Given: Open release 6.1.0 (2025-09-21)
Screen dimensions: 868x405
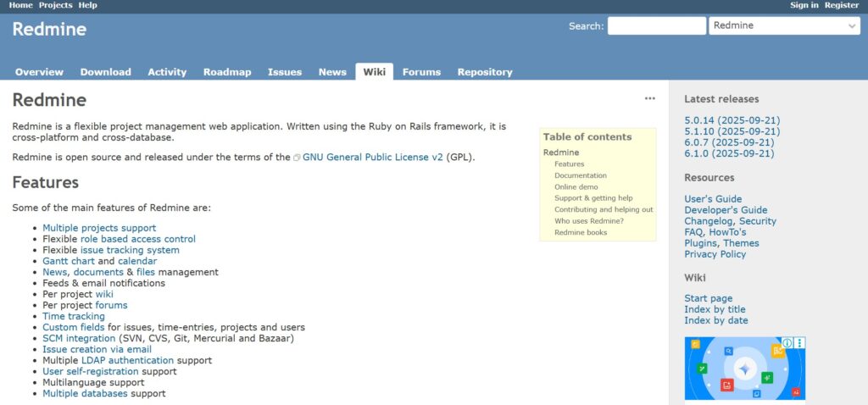Looking at the screenshot, I should pos(729,154).
